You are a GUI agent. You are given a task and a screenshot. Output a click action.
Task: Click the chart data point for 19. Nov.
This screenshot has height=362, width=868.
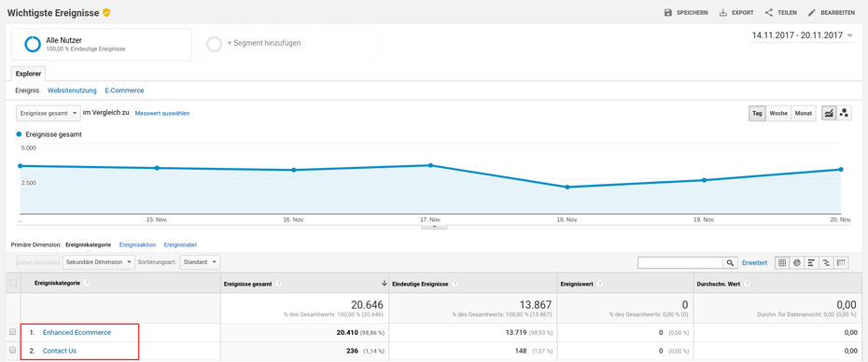(x=704, y=180)
